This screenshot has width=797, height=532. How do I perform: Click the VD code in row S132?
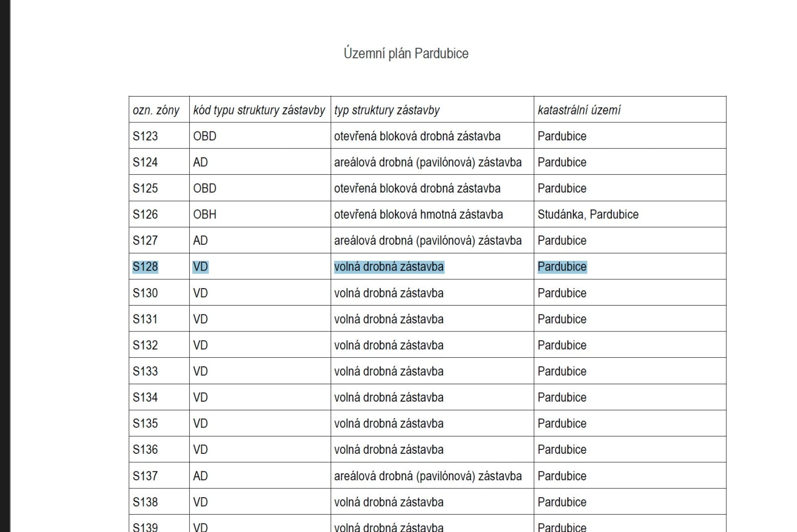tap(200, 345)
